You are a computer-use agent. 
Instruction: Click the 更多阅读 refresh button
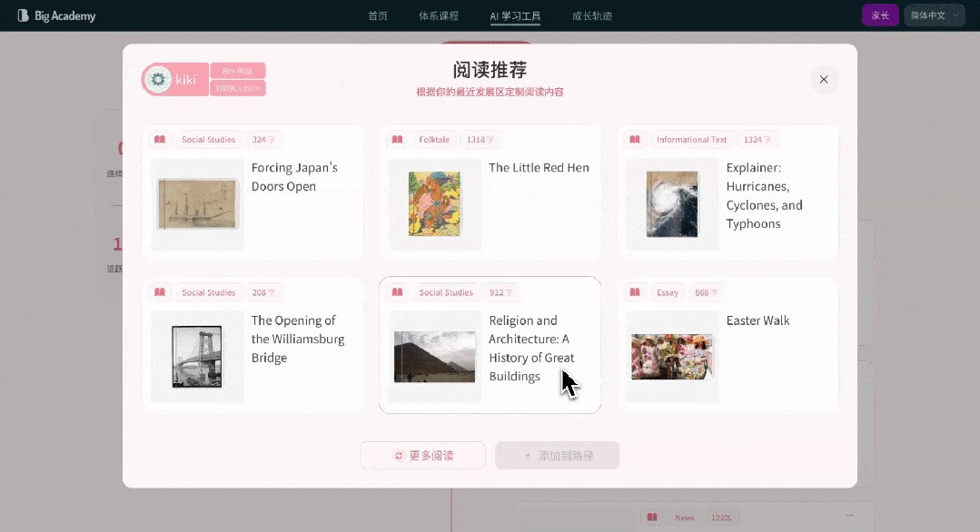click(423, 456)
